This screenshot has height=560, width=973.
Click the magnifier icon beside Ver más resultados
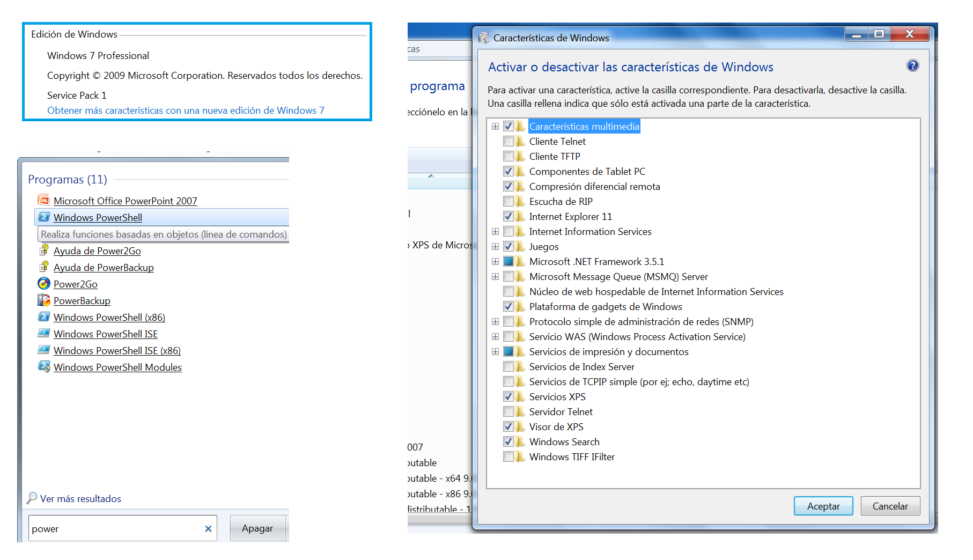coord(32,498)
